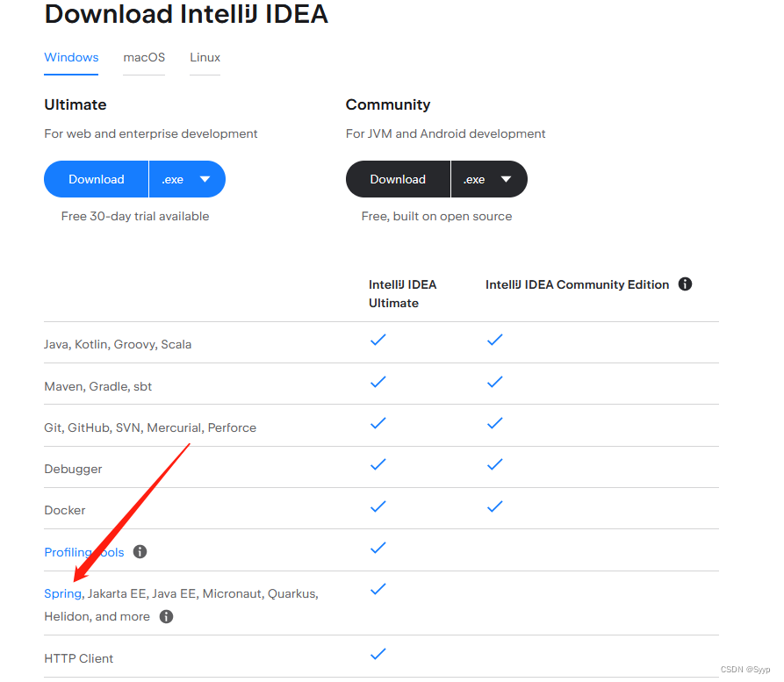Open the Ultimate .exe installer type dropdown
The width and height of the screenshot is (784, 682).
tap(188, 179)
